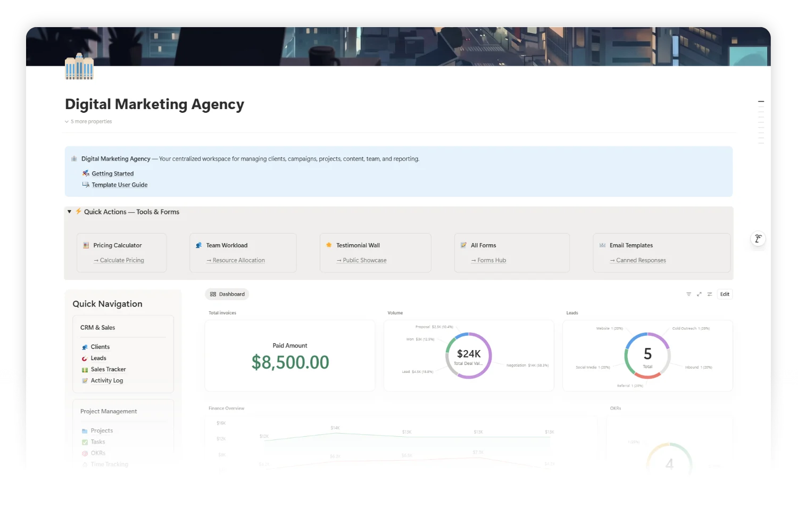Click the $24K Total Deal Value donut chart
The image size is (798, 532).
[469, 355]
